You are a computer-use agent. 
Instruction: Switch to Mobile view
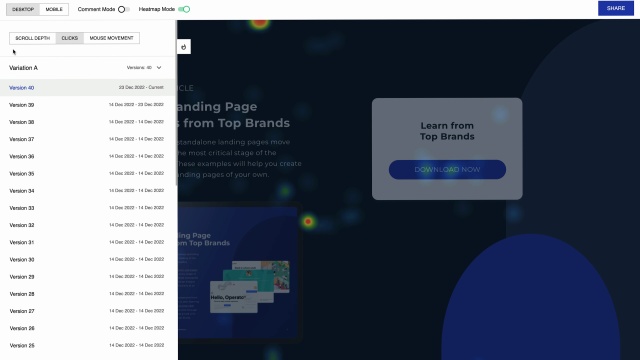(x=54, y=9)
